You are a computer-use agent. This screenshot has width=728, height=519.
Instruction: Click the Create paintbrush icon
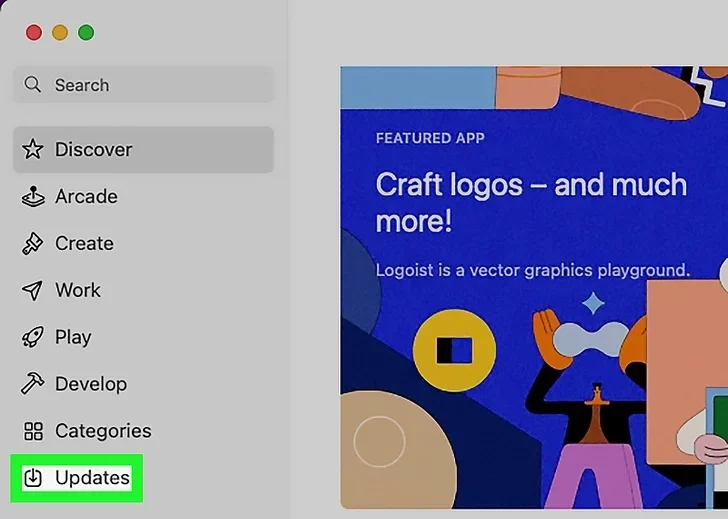pyautogui.click(x=32, y=243)
